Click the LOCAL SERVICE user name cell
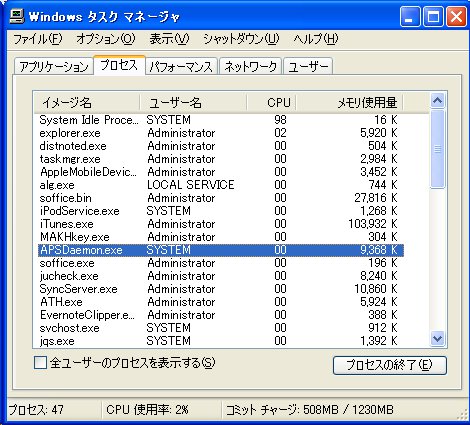470x425 pixels. click(x=191, y=185)
